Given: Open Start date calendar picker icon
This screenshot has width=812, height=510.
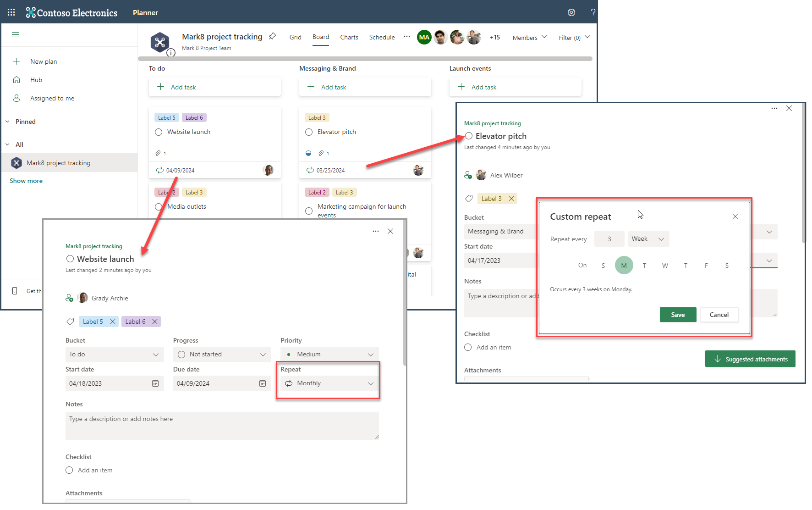Looking at the screenshot, I should pos(155,383).
